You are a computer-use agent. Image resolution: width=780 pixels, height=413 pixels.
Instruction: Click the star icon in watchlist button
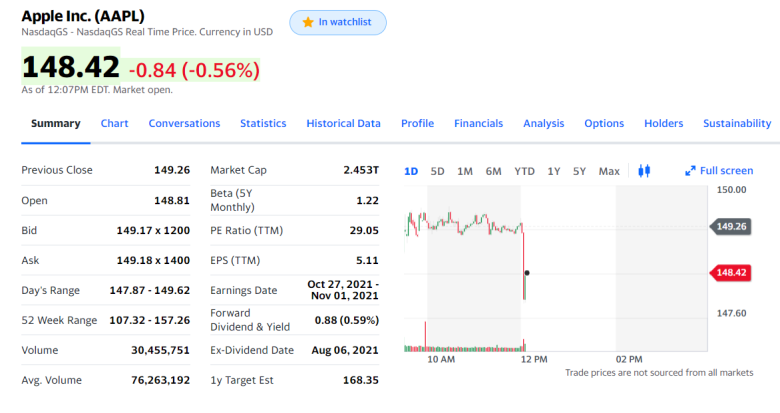308,22
